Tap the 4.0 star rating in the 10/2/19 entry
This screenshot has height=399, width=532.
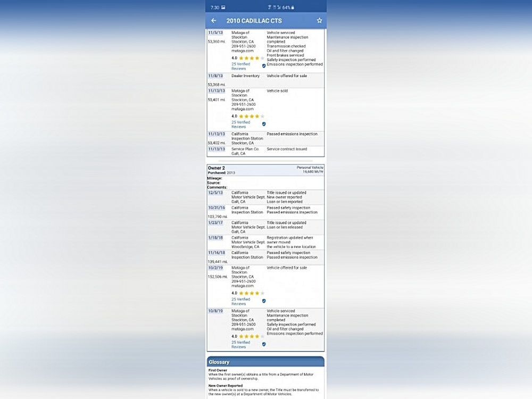click(247, 293)
